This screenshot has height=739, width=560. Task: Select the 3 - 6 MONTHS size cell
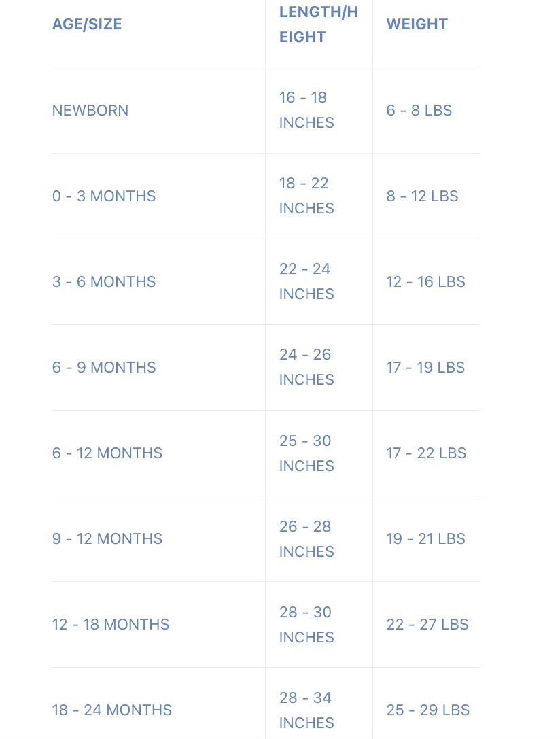[104, 281]
